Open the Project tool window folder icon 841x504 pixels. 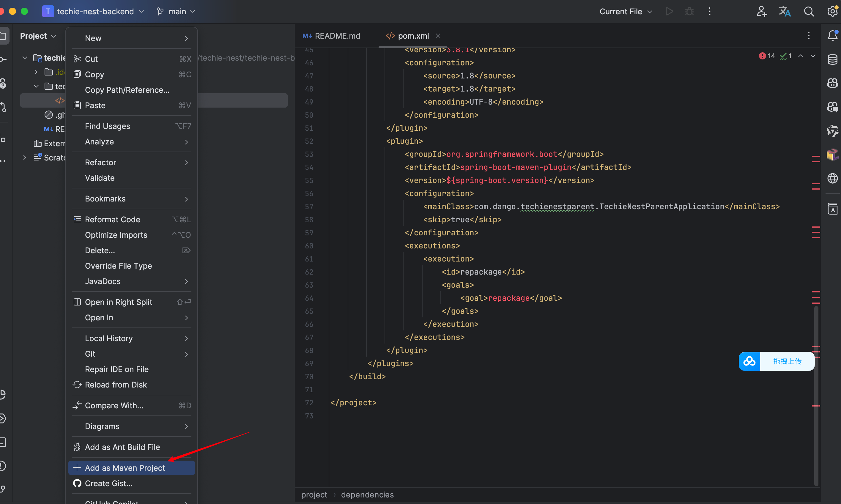click(3, 36)
